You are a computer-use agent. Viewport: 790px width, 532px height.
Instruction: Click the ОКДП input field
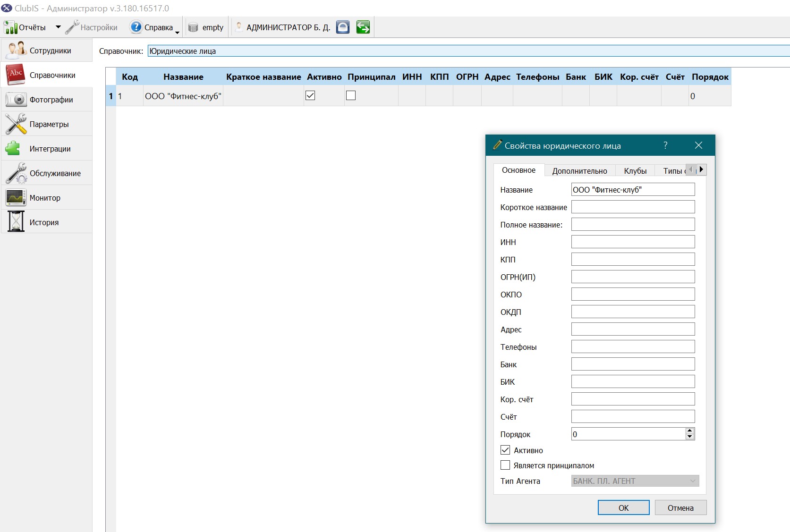tap(633, 312)
